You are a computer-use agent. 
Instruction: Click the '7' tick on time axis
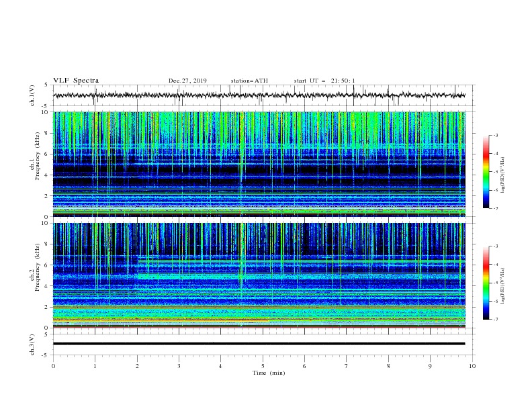(x=347, y=366)
